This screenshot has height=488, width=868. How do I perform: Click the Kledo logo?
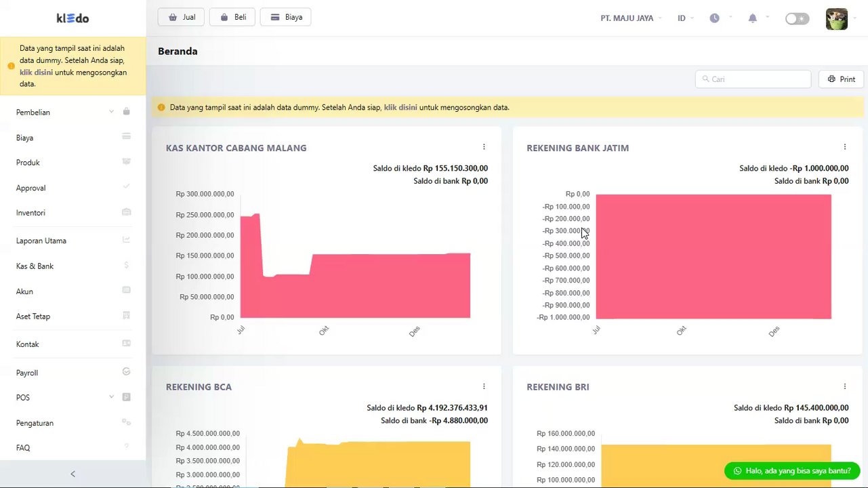73,18
